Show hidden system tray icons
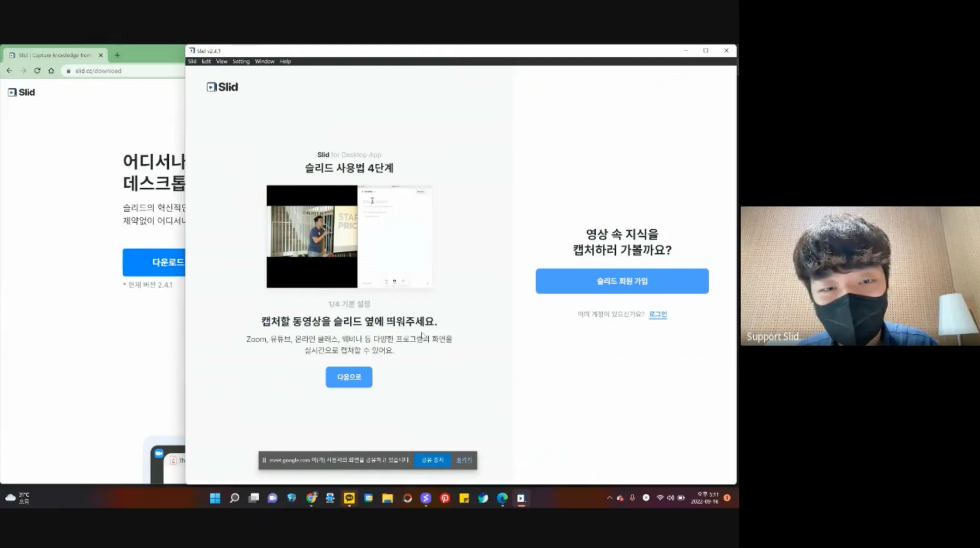The width and height of the screenshot is (980, 548). pyautogui.click(x=609, y=498)
